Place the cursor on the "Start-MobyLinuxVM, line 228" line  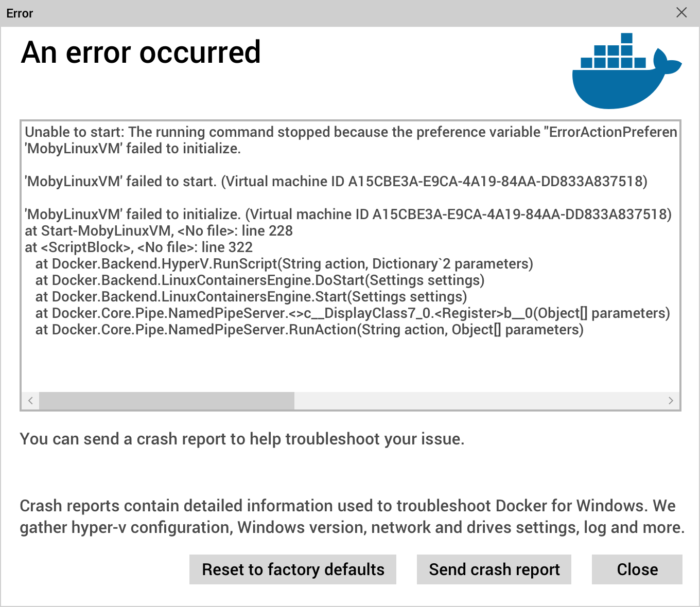point(159,231)
